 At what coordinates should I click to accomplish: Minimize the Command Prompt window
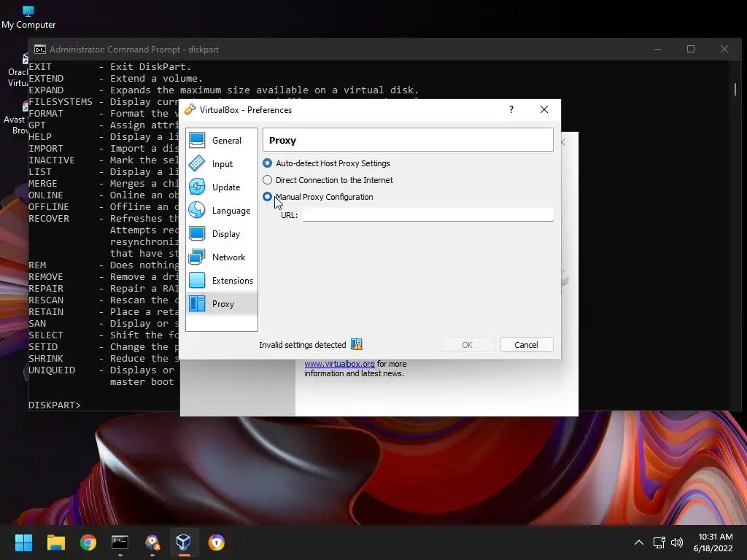(x=658, y=49)
